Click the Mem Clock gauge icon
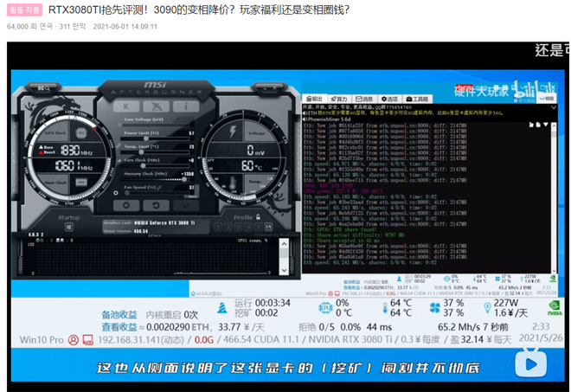The width and height of the screenshot is (571, 392). (81, 183)
